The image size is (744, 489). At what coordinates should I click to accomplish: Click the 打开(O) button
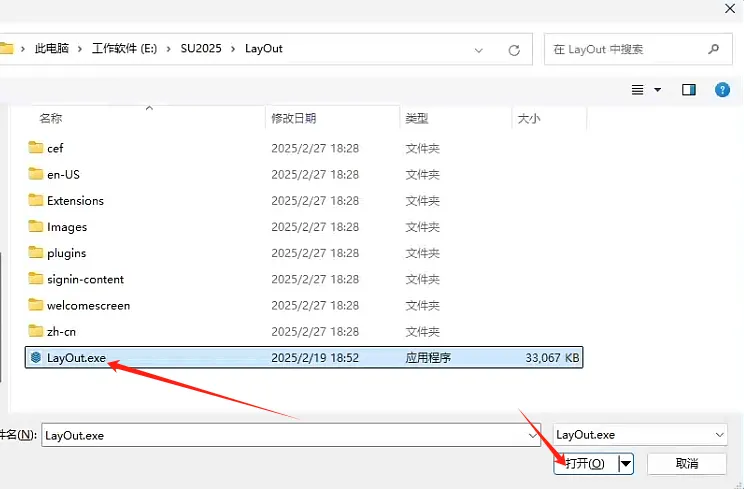click(x=586, y=463)
